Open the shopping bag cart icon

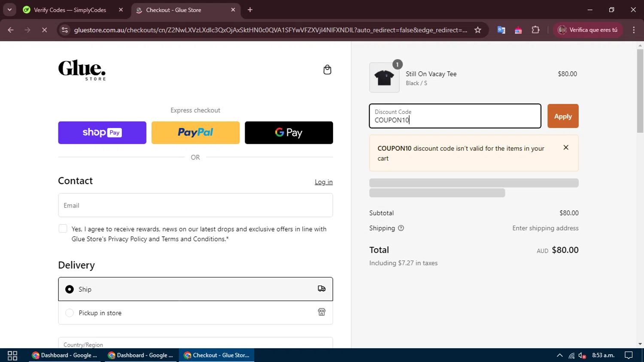point(327,70)
